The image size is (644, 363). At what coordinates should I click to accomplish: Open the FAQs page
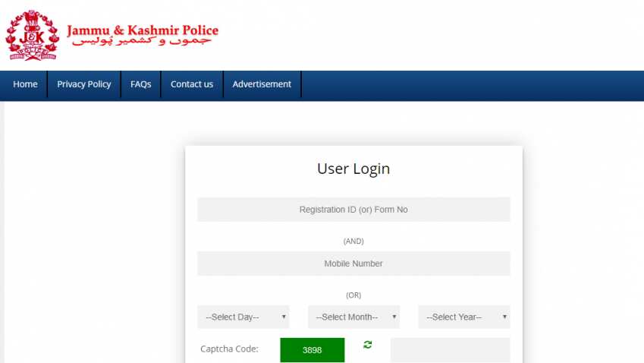[x=140, y=84]
